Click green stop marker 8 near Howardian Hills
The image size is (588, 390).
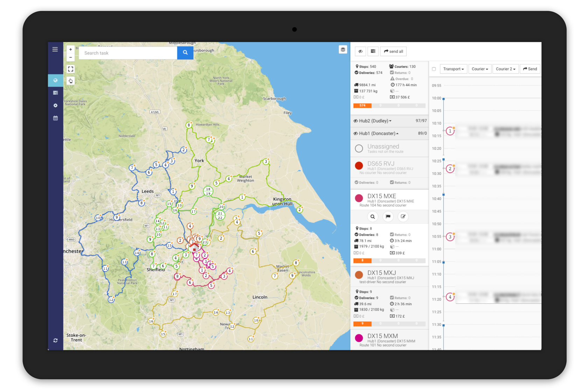point(189,125)
